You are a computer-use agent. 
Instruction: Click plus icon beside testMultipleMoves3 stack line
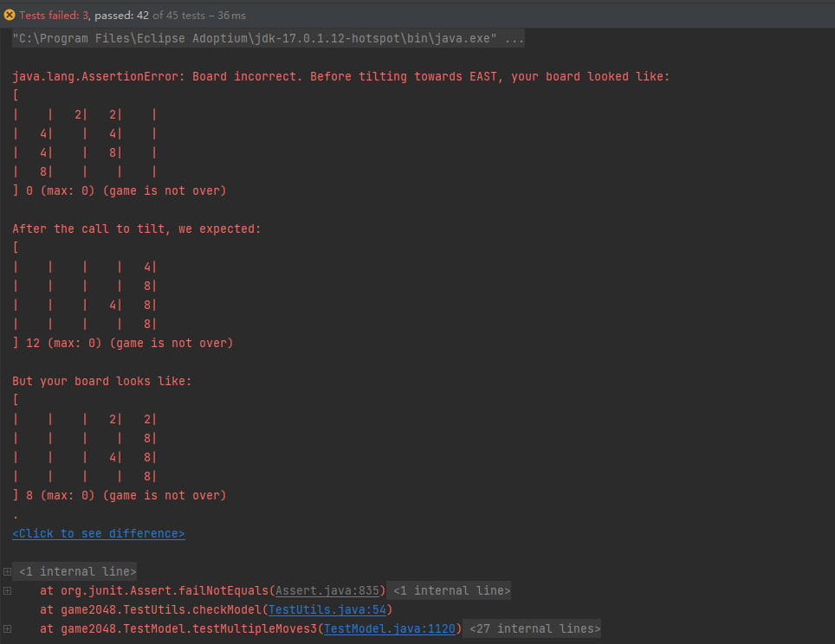7,629
